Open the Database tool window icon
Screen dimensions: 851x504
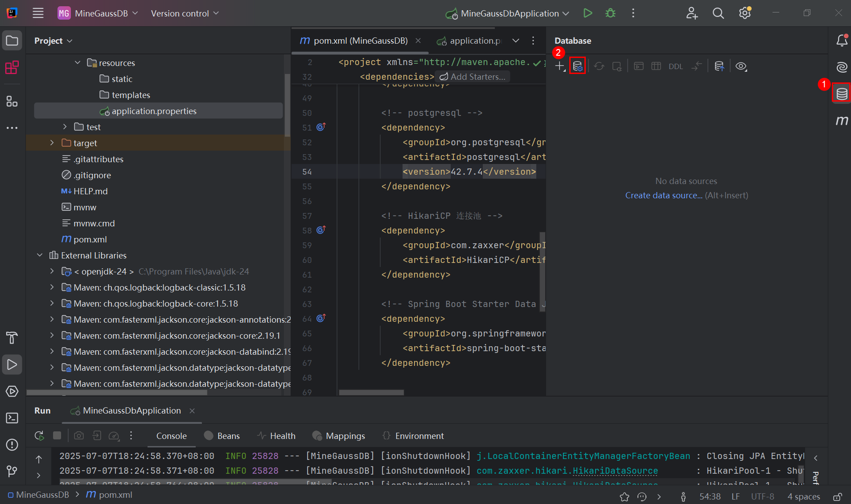click(x=841, y=94)
